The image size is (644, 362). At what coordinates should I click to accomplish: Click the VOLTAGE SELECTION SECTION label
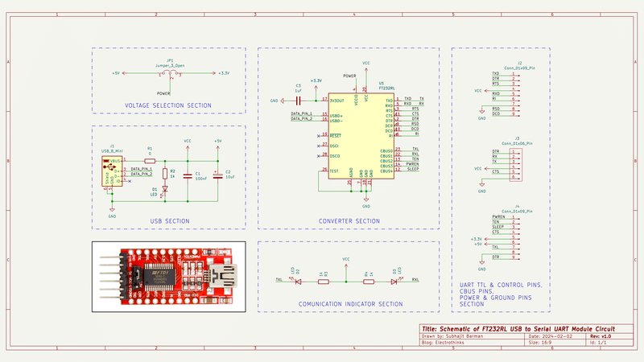point(168,105)
